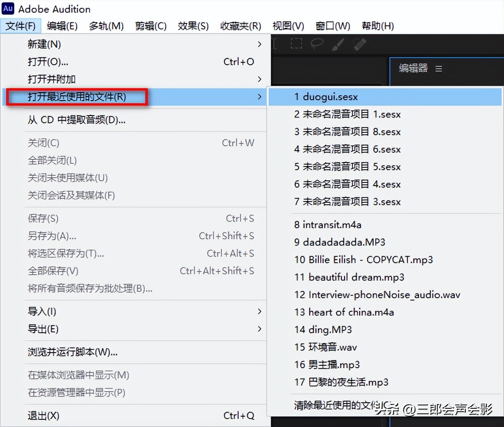Select the spot healing brush icon

[360, 44]
